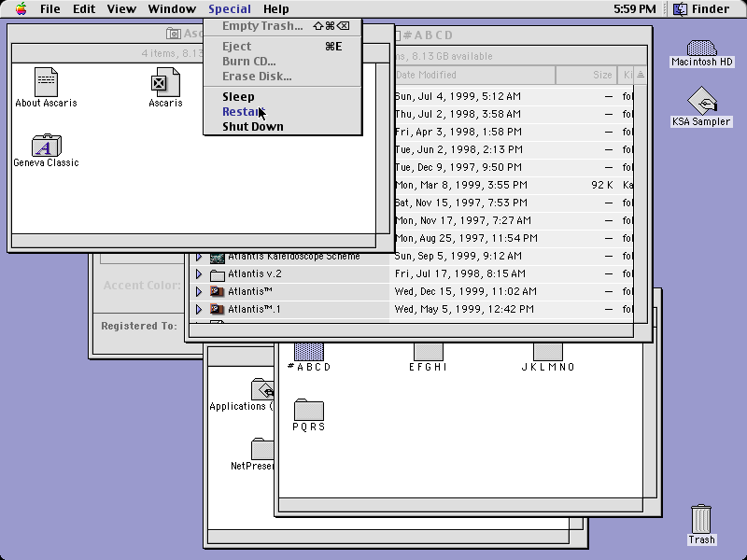
Task: Click the date Thu, Jul 2, 1998, 3:58 AM
Action: 458,114
